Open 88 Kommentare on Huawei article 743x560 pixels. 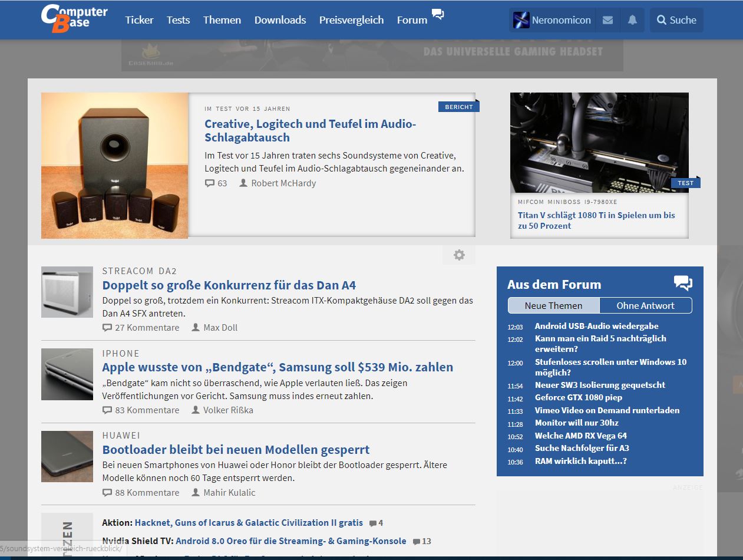click(x=141, y=493)
